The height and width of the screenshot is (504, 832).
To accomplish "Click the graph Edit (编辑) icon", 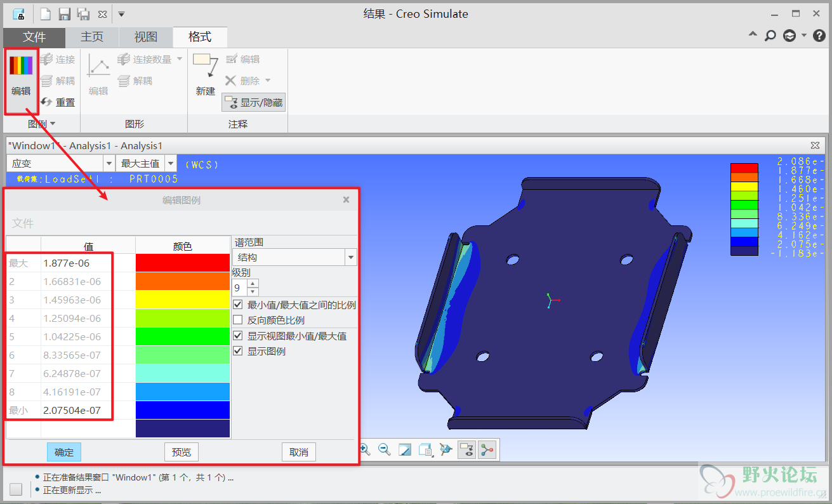I will pos(98,66).
